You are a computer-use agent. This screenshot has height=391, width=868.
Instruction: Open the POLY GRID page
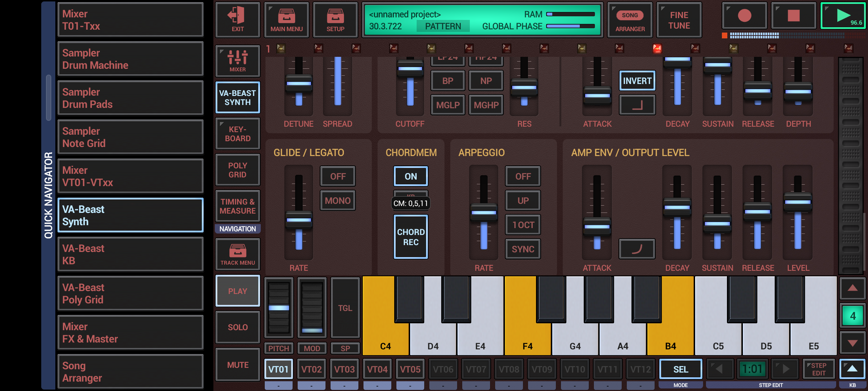(238, 170)
